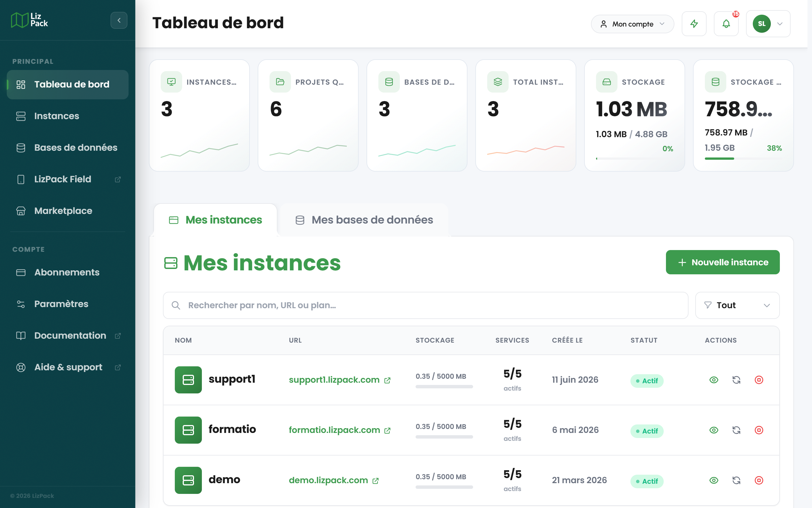Open external link icon for demo URL
The width and height of the screenshot is (812, 508).
tap(376, 481)
